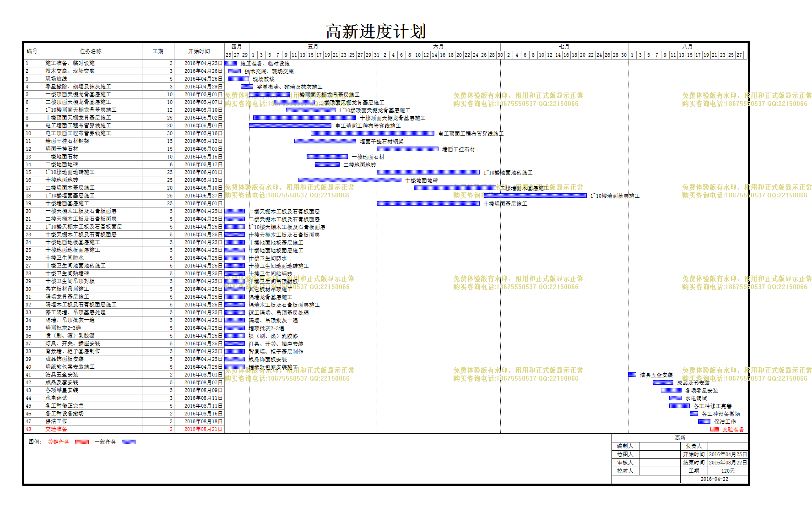This screenshot has height=507, width=812.
Task: Click duration 30 in the 电工顶面工程布管穿线施工 row
Action: (170, 133)
